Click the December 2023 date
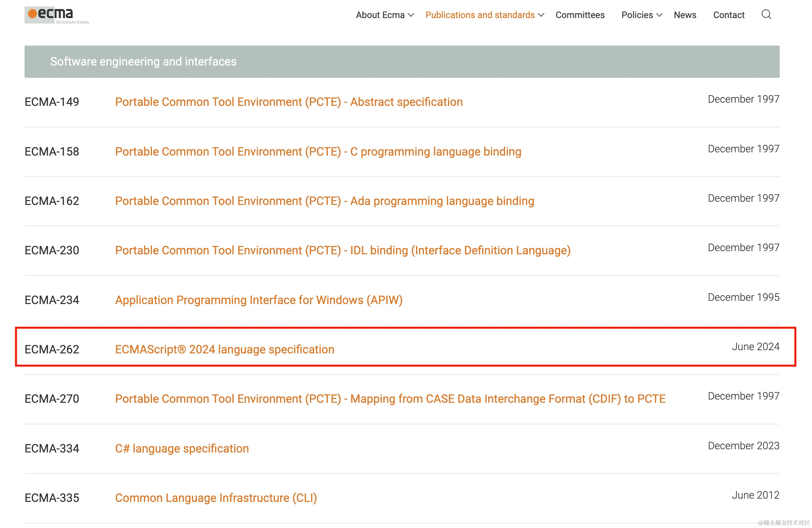Screen dimensions: 812x528 pyautogui.click(x=744, y=445)
